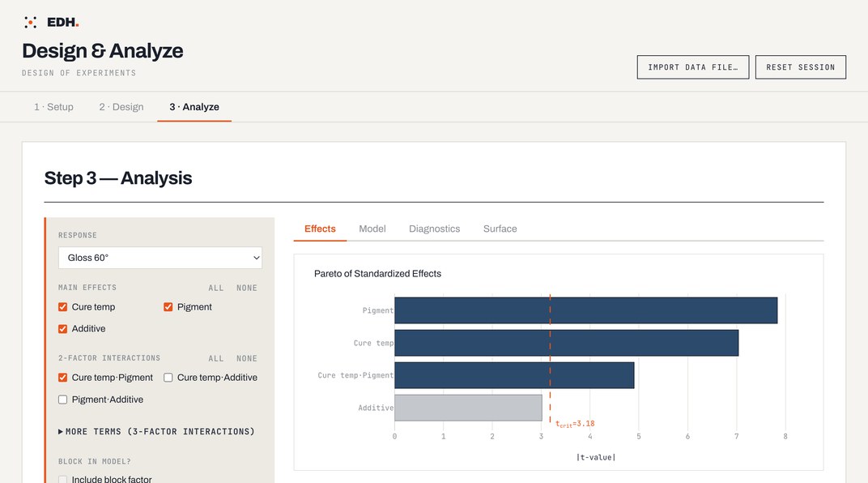Viewport: 868px width, 483px height.
Task: Select ALL for main effects
Action: [x=216, y=288]
